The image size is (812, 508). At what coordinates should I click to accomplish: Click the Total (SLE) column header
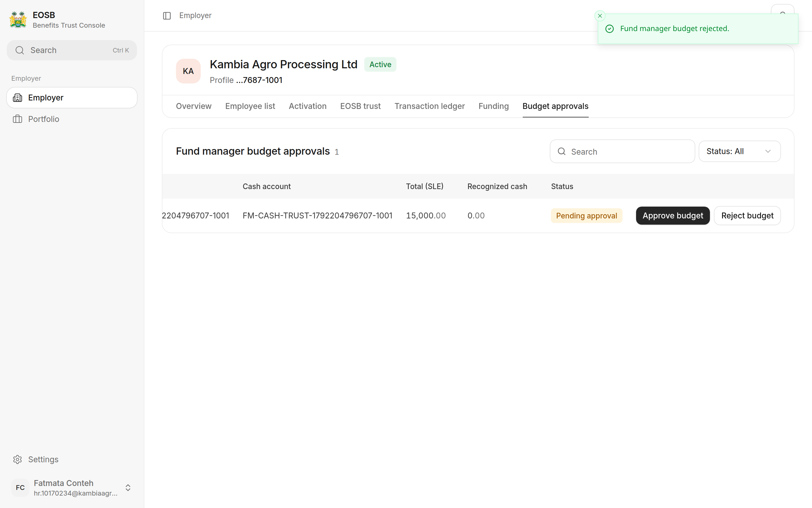point(424,187)
